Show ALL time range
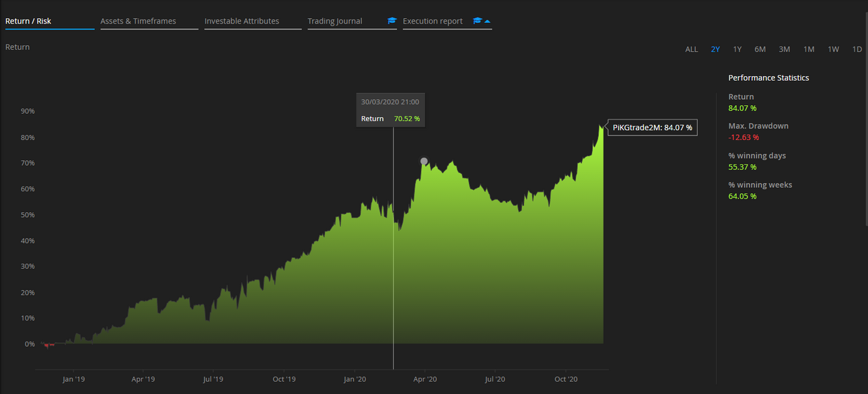 tap(692, 49)
